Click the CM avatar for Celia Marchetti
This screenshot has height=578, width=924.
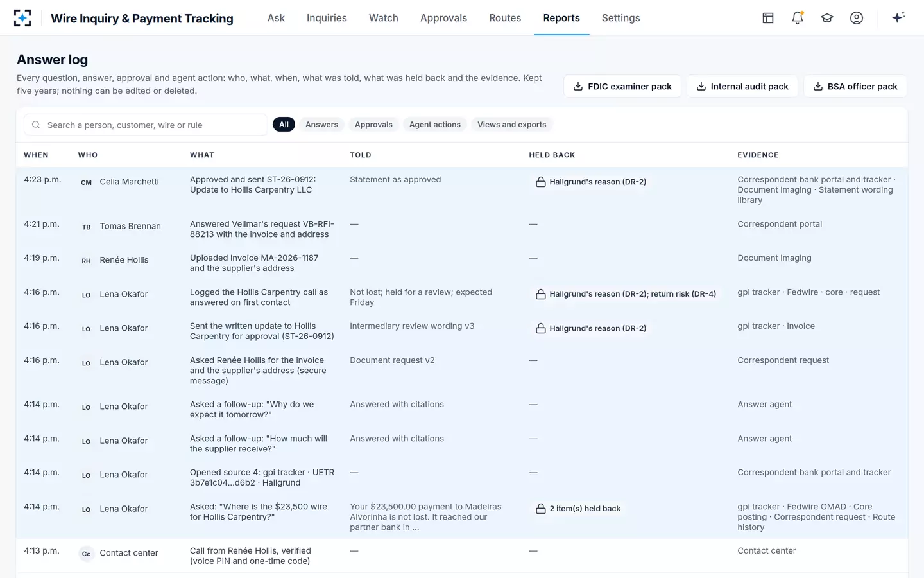pyautogui.click(x=86, y=182)
